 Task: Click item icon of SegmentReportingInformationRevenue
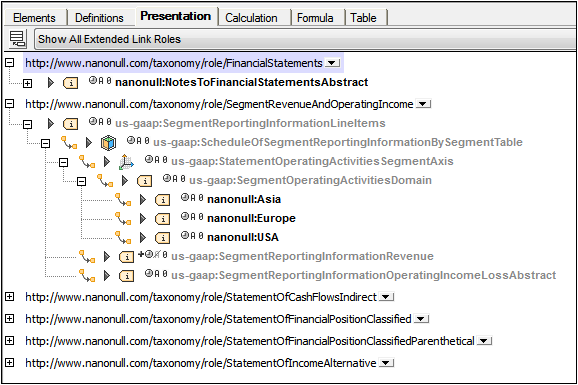126,257
